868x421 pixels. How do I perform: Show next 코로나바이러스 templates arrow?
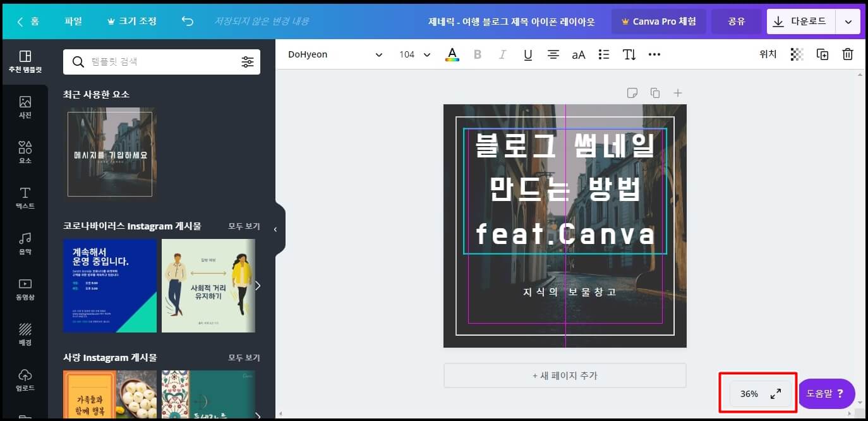coord(257,286)
